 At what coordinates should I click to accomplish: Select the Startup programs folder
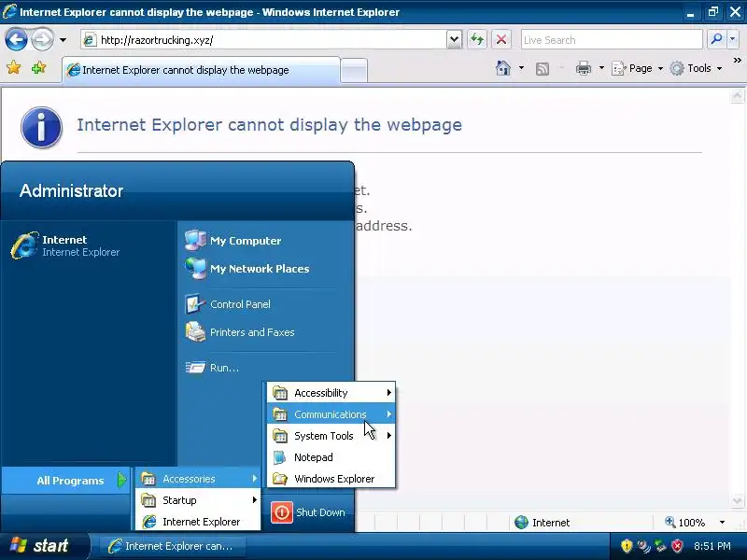[x=198, y=500]
